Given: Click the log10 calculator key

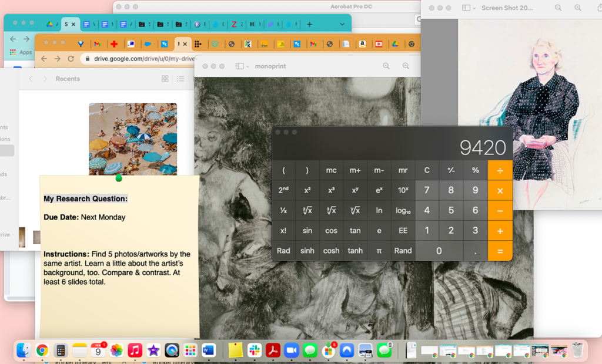Looking at the screenshot, I should point(403,211).
